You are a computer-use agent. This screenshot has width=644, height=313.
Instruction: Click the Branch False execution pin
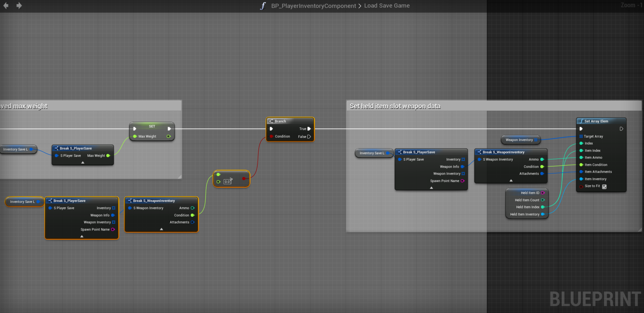coord(309,137)
